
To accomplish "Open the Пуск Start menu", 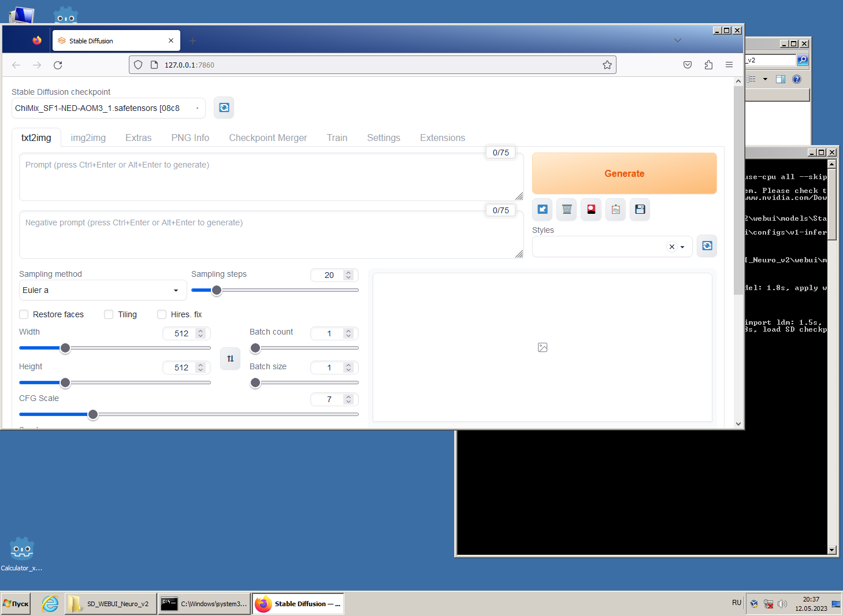I will (16, 604).
